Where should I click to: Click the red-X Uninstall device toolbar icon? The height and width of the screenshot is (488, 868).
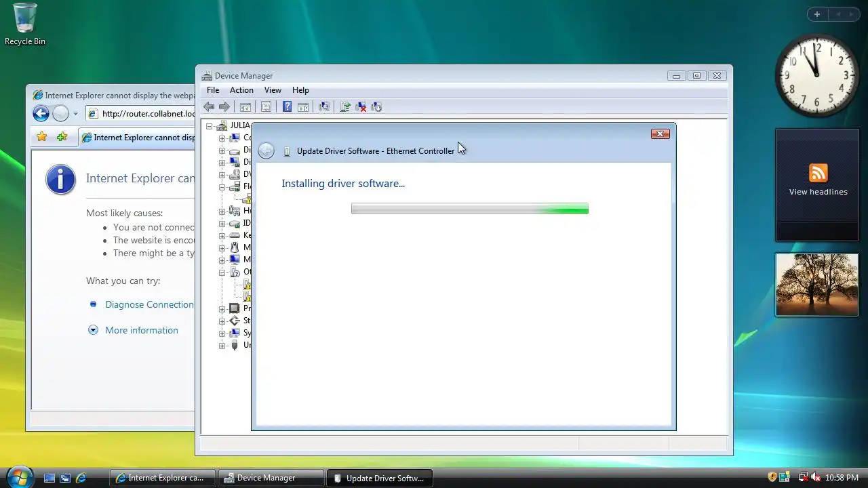(x=361, y=107)
